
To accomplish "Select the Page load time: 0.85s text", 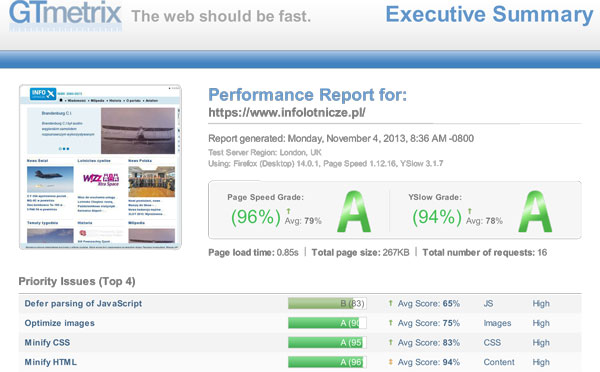I will click(253, 253).
